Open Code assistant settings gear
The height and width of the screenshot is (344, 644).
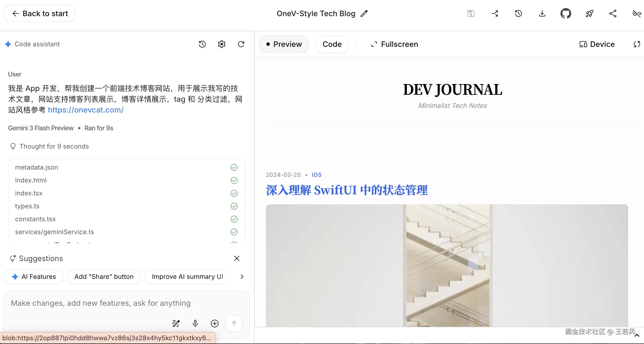(221, 44)
